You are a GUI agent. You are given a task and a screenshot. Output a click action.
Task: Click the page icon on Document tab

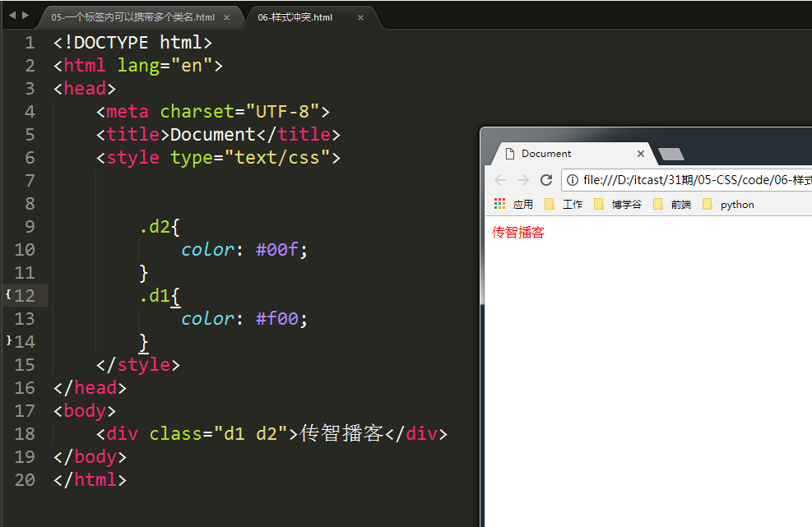[509, 154]
